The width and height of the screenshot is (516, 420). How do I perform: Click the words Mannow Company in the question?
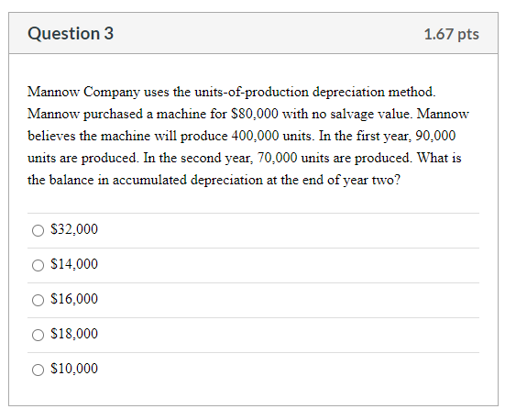[83, 92]
